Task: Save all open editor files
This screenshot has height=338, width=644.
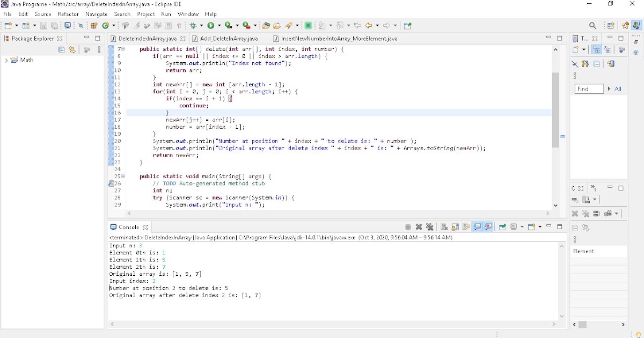Action: [x=55, y=25]
